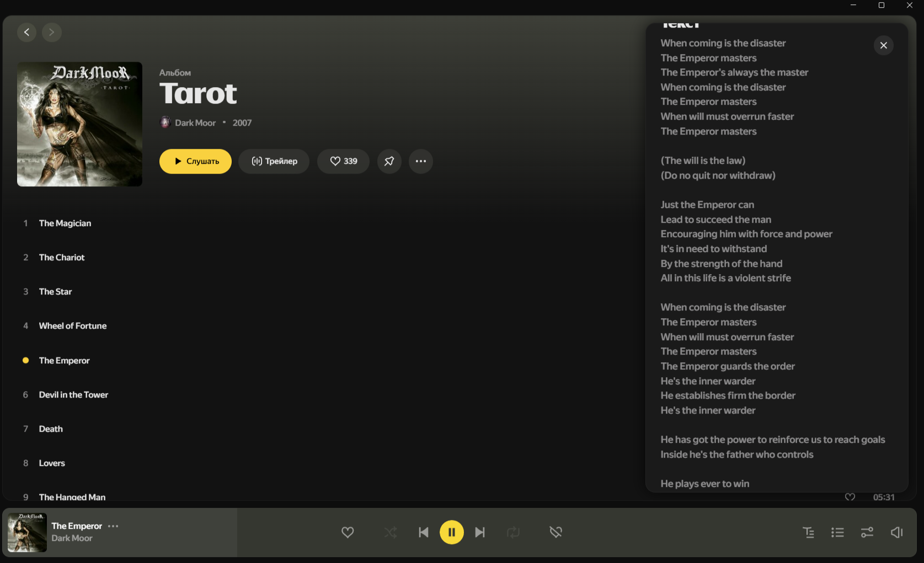Open the playback queue list
The height and width of the screenshot is (563, 924).
tap(837, 532)
